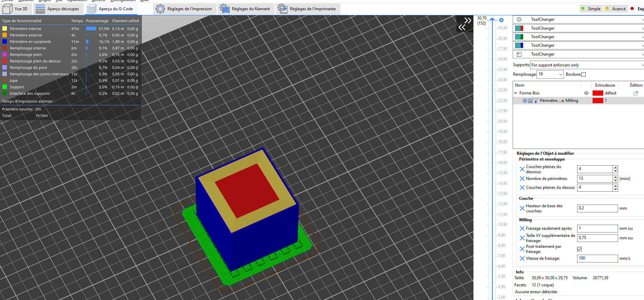Screen dimensions: 644x300
Task: Click the Nom column header
Action: (519, 85)
